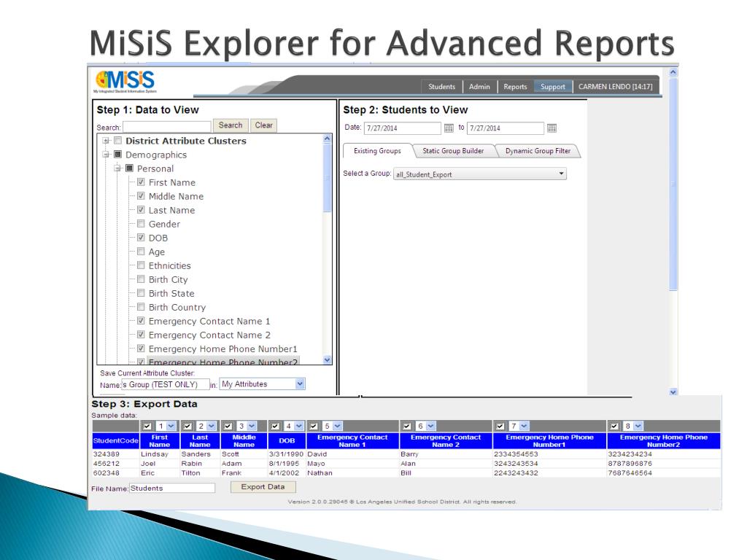
Task: Open the end date calendar picker
Action: 551,128
